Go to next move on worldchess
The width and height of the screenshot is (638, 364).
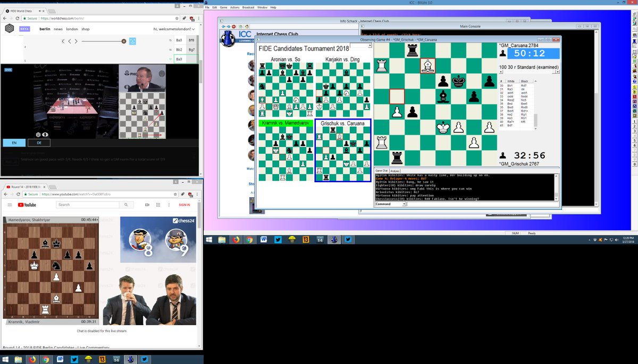point(76,41)
